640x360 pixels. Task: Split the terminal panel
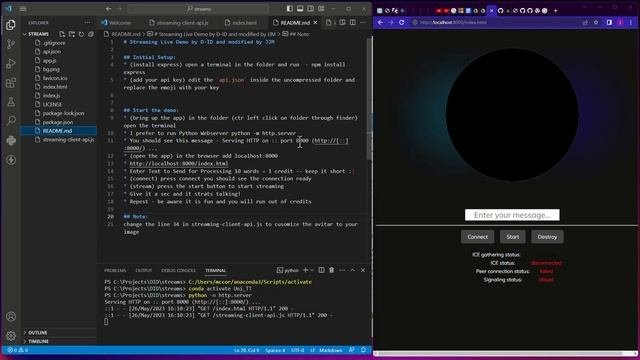321,270
